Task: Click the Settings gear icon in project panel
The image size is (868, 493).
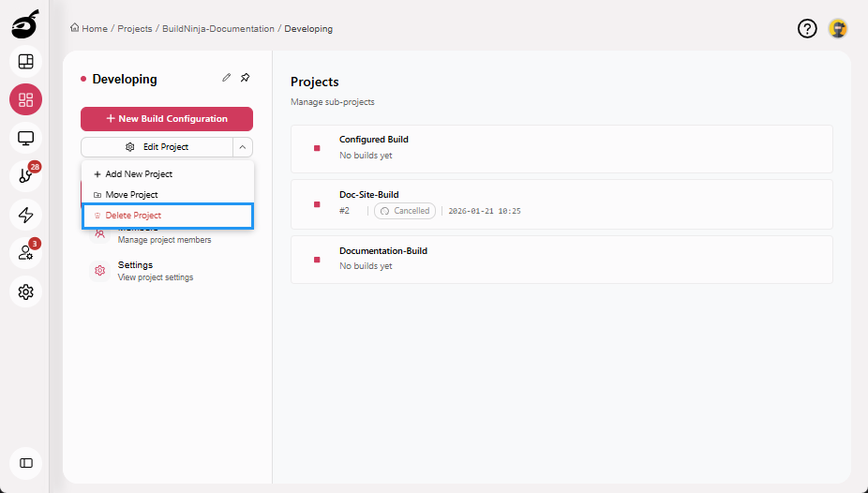Action: point(99,271)
